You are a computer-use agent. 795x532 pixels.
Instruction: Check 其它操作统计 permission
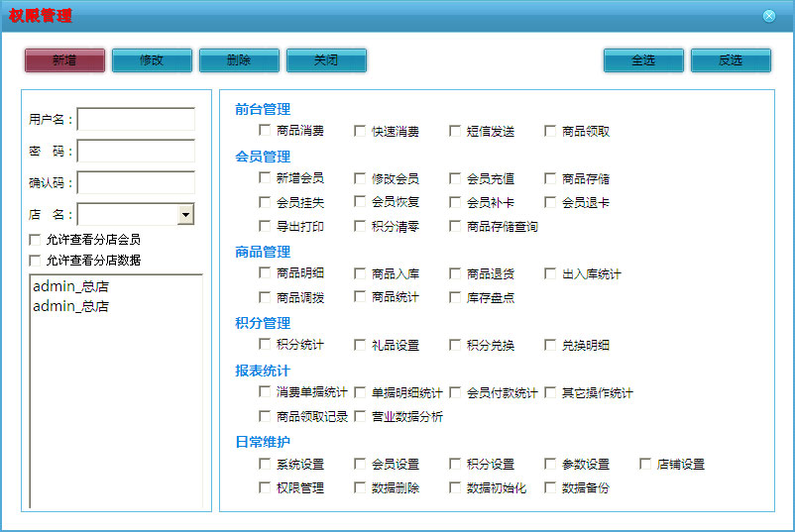(550, 392)
